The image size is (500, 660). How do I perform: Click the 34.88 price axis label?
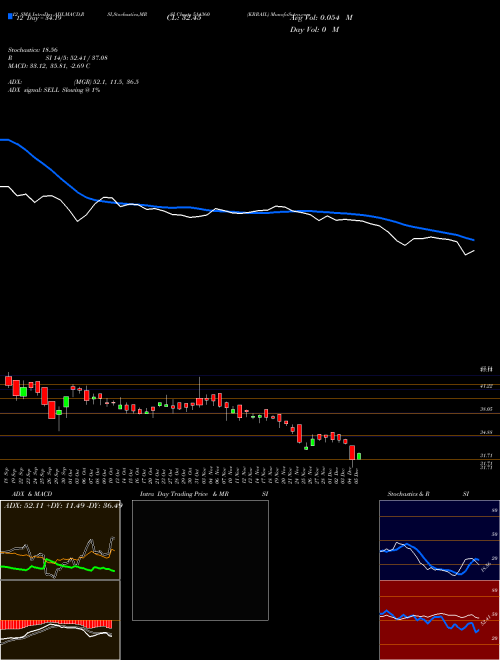[486, 432]
